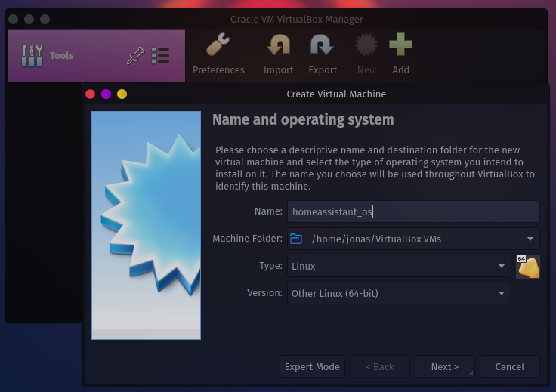The height and width of the screenshot is (392, 556).
Task: Switch to Expert Mode
Action: (312, 366)
